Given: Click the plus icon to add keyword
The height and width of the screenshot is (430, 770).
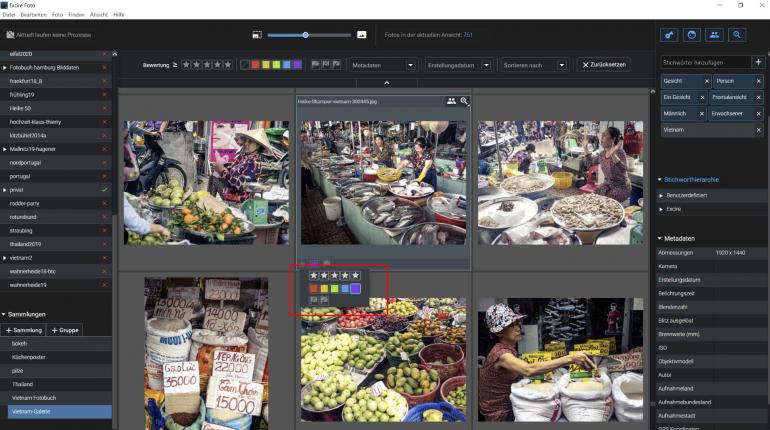Looking at the screenshot, I should pyautogui.click(x=757, y=62).
